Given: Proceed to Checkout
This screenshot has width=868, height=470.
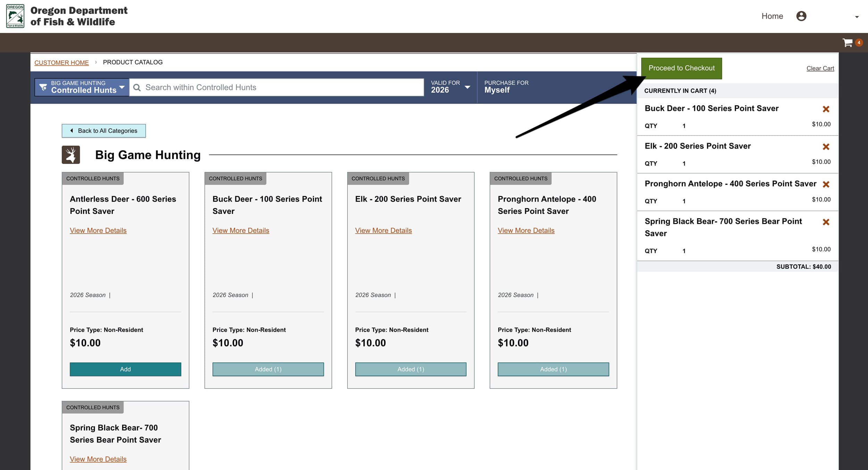Looking at the screenshot, I should tap(682, 68).
